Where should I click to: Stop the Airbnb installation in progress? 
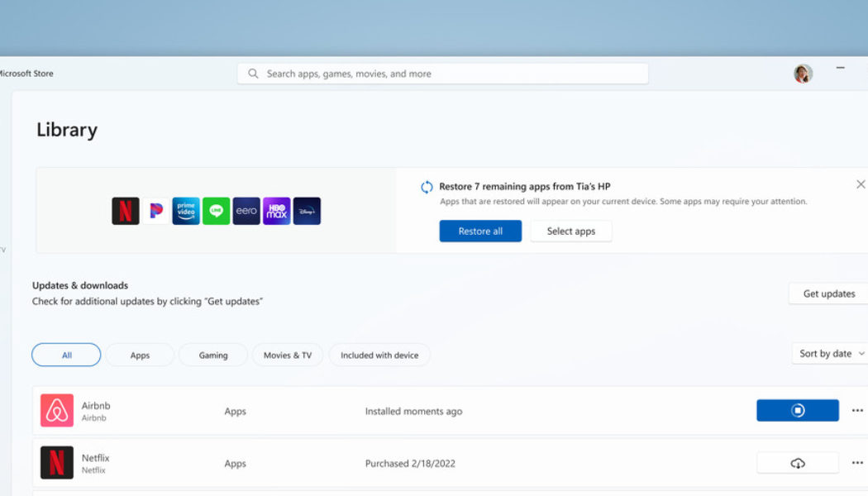coord(797,409)
